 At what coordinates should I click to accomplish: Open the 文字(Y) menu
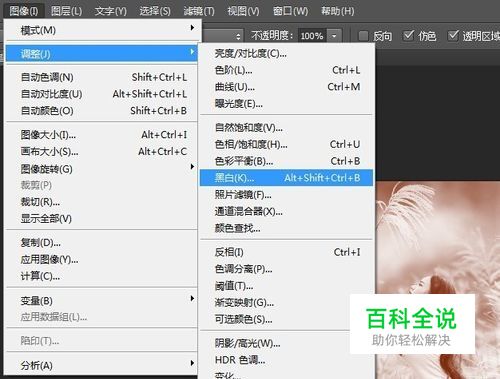(x=110, y=11)
